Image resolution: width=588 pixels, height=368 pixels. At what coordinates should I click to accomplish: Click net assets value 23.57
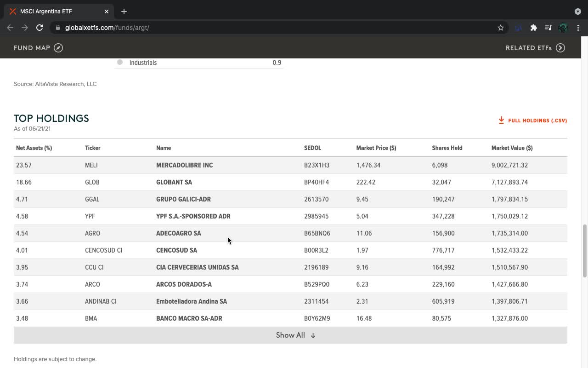tap(24, 165)
